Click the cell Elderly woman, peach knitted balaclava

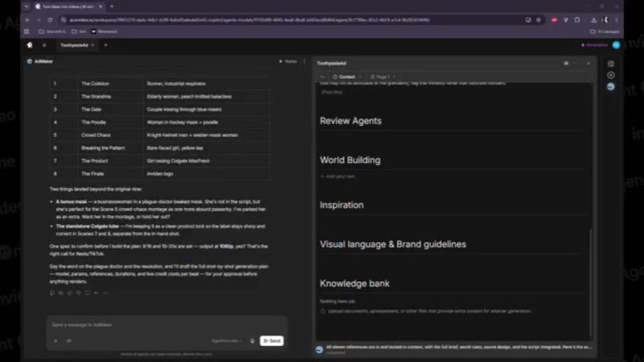point(190,97)
